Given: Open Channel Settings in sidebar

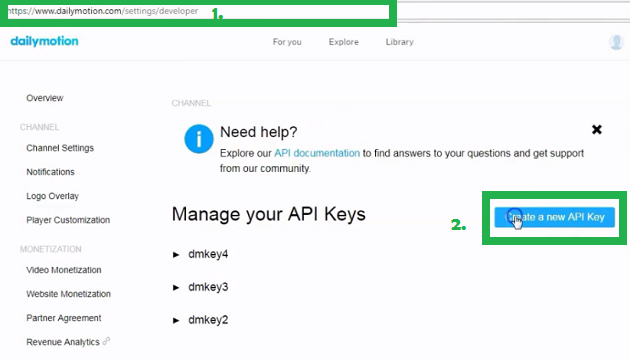Looking at the screenshot, I should click(x=60, y=148).
